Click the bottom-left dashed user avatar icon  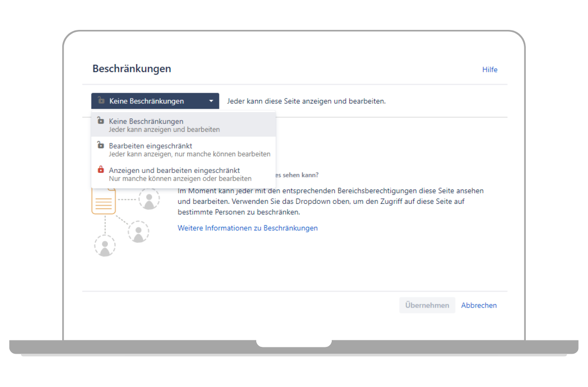(x=104, y=246)
